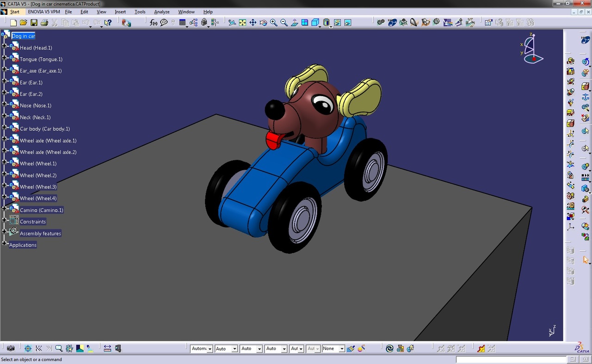Click the Zoom In magnifier
The width and height of the screenshot is (592, 364).
coord(273,22)
